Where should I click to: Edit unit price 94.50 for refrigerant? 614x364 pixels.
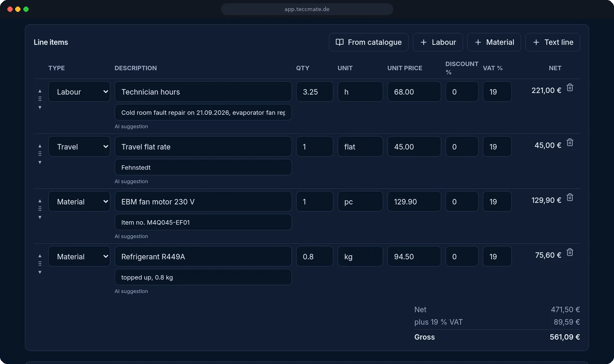[414, 256]
